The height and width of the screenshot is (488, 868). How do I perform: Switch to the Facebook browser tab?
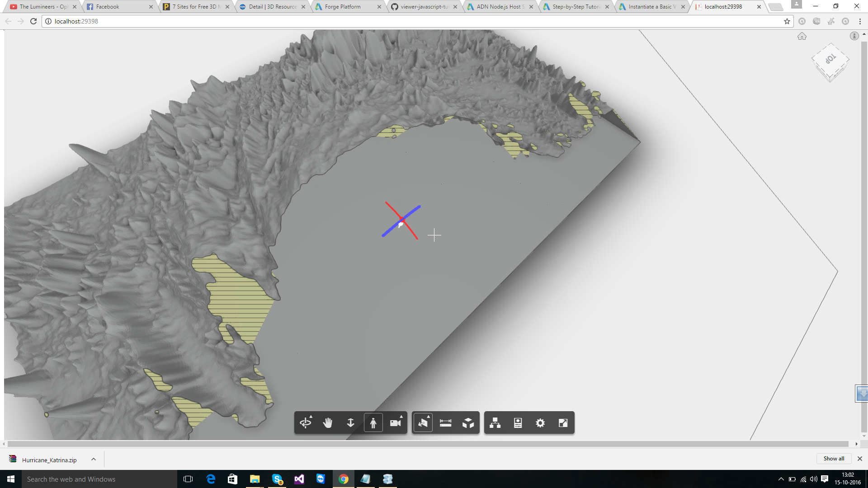point(108,7)
